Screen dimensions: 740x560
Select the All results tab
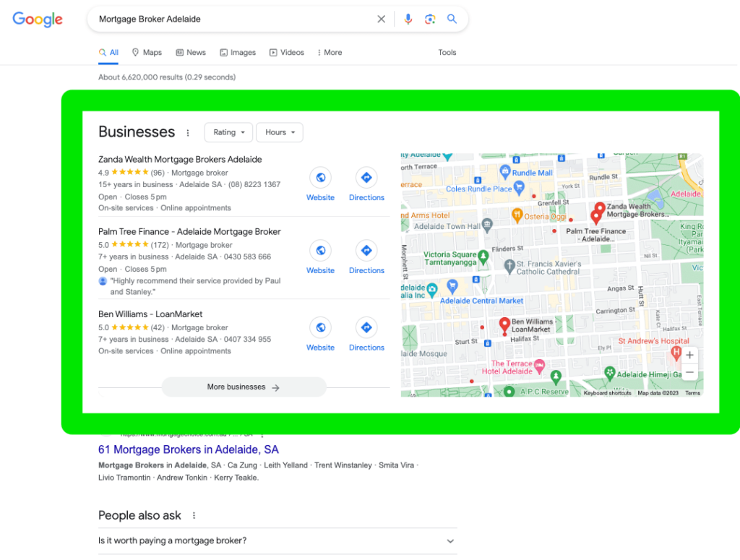[x=108, y=52]
